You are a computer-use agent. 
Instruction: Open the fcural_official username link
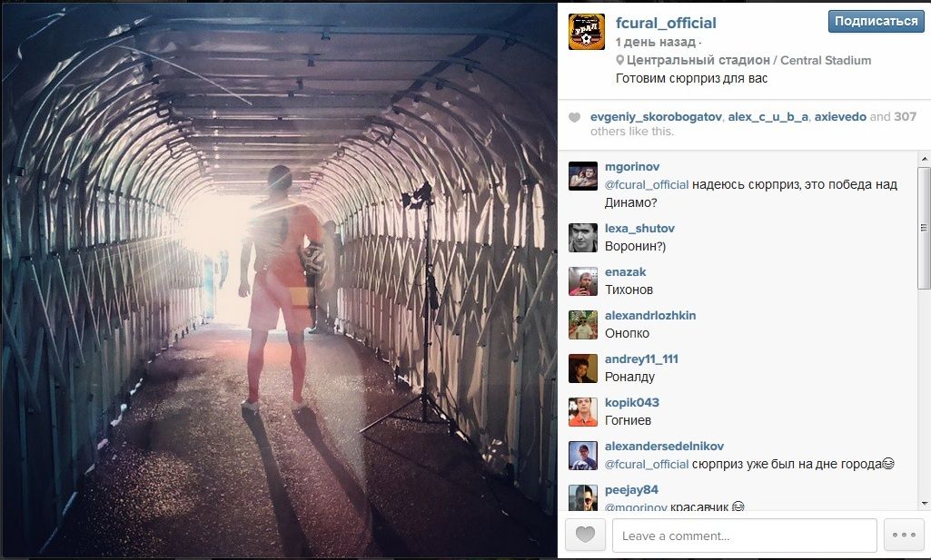point(666,23)
